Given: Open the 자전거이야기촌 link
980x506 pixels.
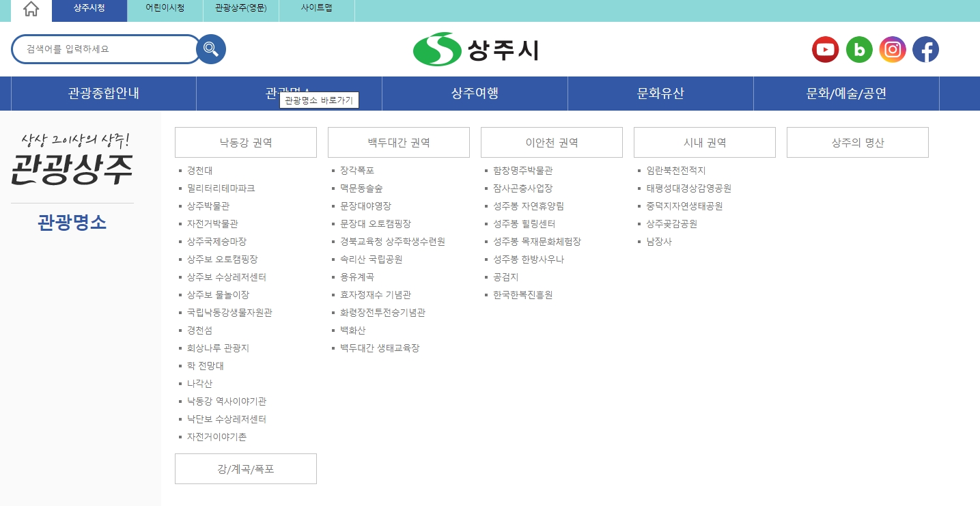Looking at the screenshot, I should (x=216, y=437).
